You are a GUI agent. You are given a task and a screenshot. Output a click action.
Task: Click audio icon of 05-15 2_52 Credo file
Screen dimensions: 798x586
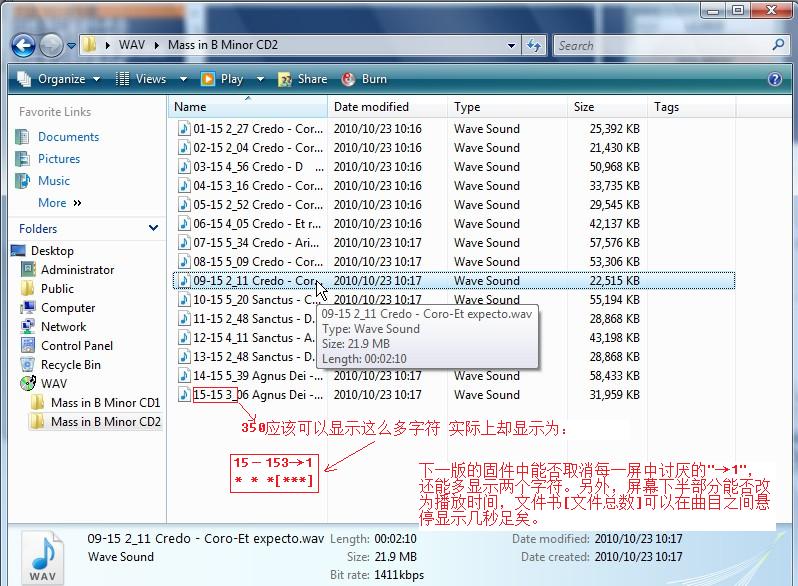pyautogui.click(x=184, y=205)
